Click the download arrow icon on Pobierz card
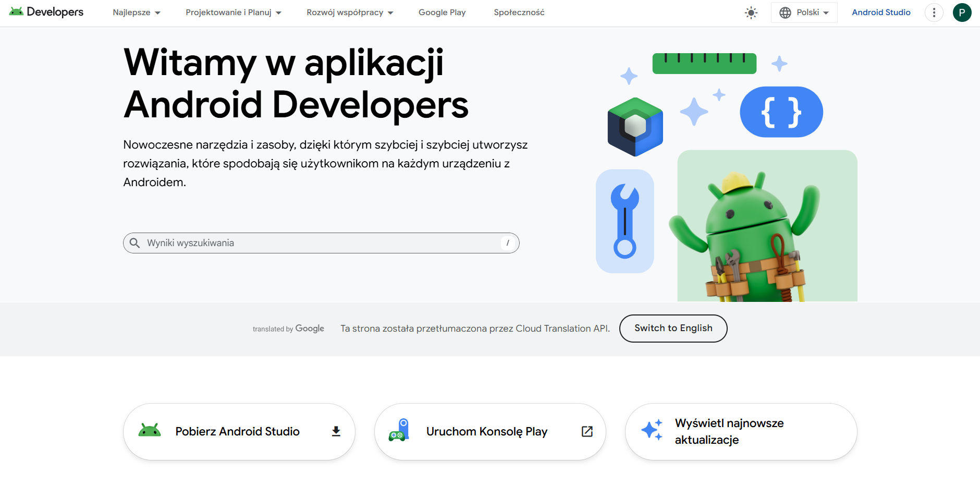The height and width of the screenshot is (498, 980). click(336, 431)
